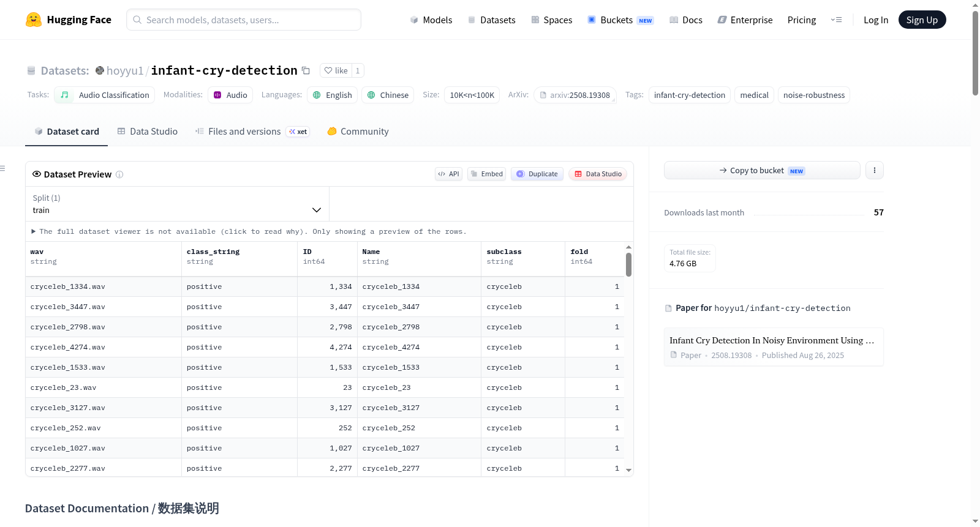Select the cryceleb_1334.wav cell

104,286
